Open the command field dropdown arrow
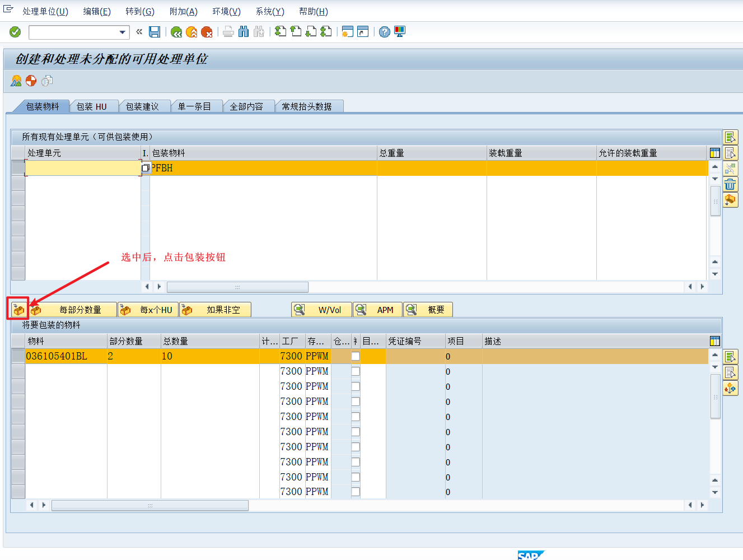The height and width of the screenshot is (560, 743). [x=123, y=32]
